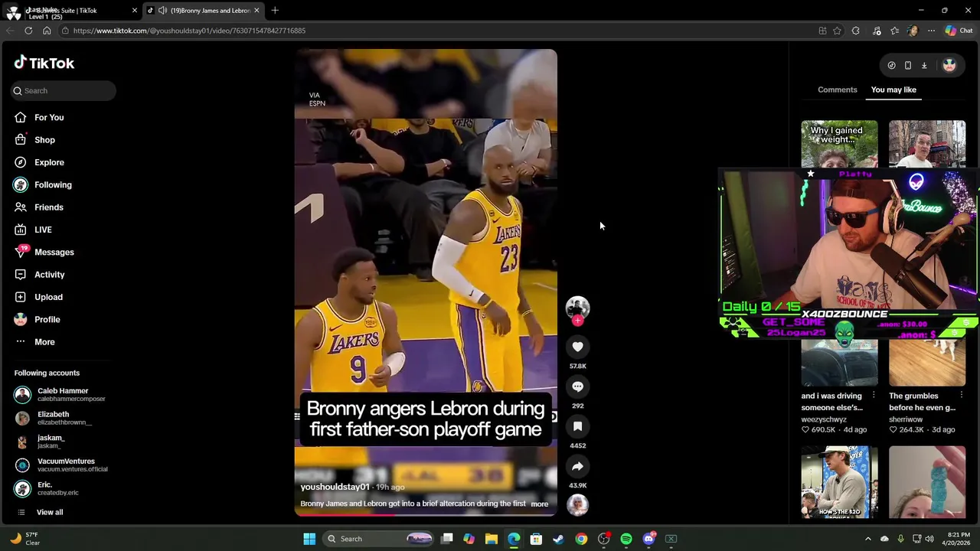Open a new browser tab
Viewport: 980px width, 551px height.
point(275,10)
